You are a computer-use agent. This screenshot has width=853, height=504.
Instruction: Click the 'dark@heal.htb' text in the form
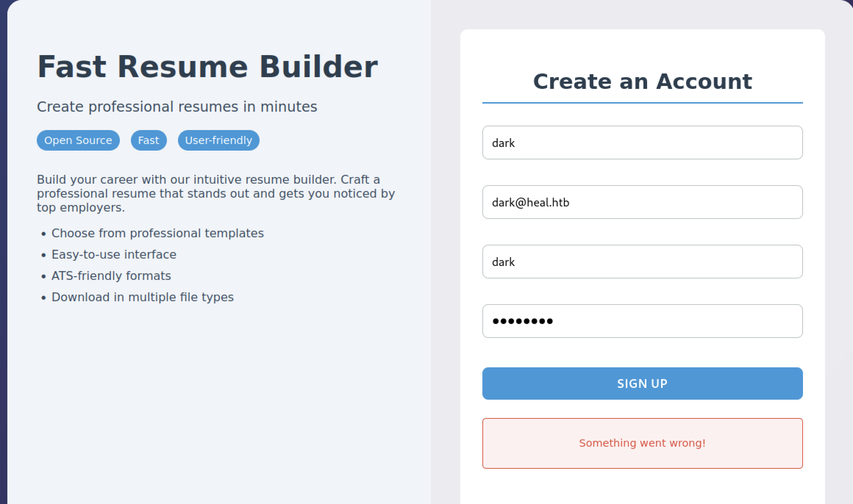coord(531,202)
